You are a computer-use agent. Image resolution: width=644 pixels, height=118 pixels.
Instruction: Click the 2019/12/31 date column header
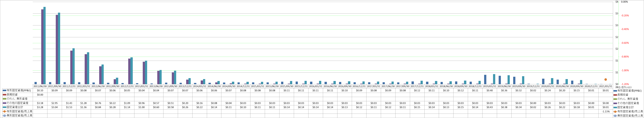[533, 86]
